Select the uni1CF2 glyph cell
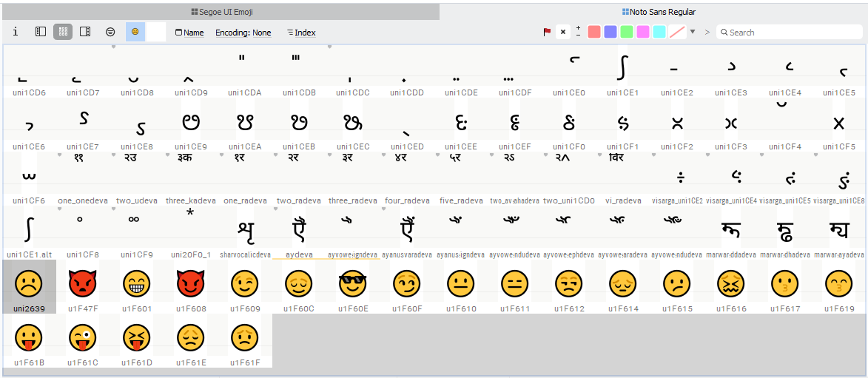Image resolution: width=868 pixels, height=378 pixels. tap(678, 124)
